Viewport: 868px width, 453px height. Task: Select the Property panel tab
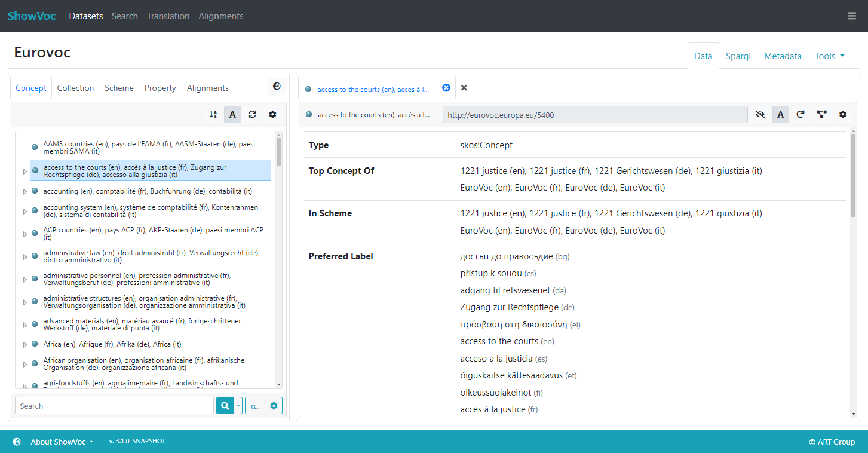click(x=160, y=88)
